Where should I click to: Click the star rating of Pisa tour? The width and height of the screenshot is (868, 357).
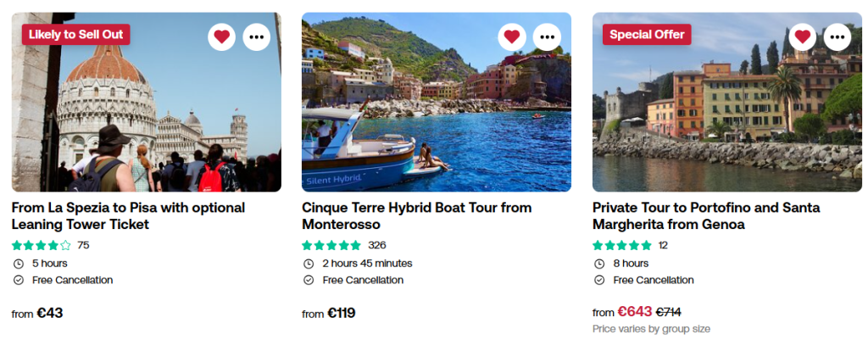42,245
